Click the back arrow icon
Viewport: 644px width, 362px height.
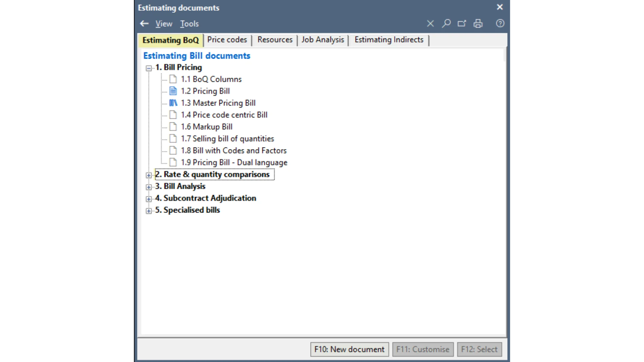click(x=144, y=23)
